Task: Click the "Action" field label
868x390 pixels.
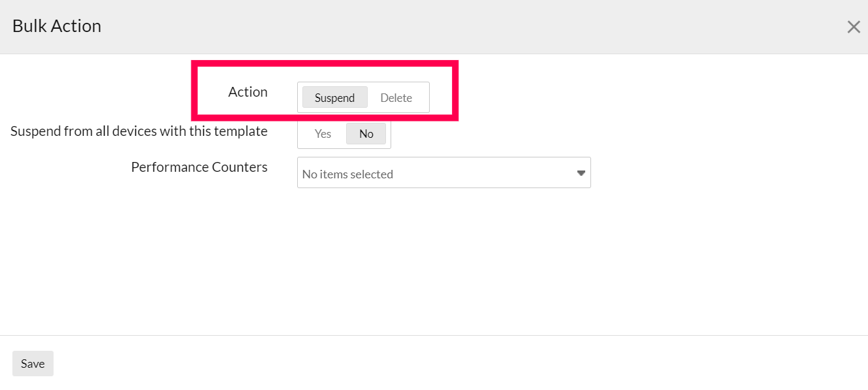Action: (248, 92)
